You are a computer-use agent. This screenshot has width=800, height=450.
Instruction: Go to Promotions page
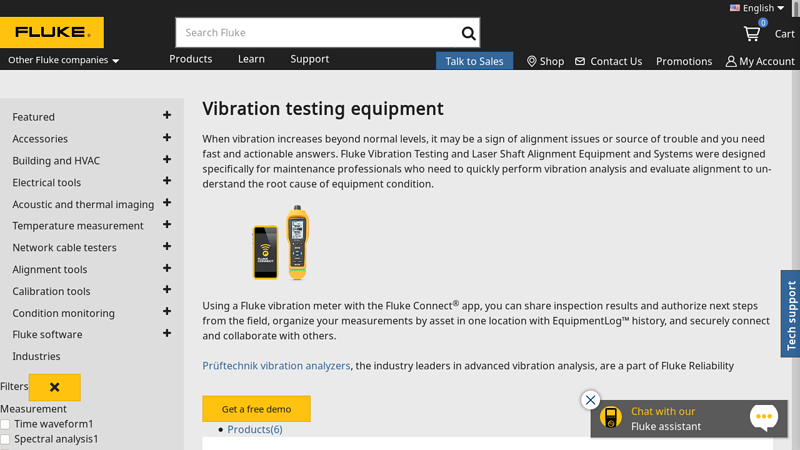(x=684, y=61)
